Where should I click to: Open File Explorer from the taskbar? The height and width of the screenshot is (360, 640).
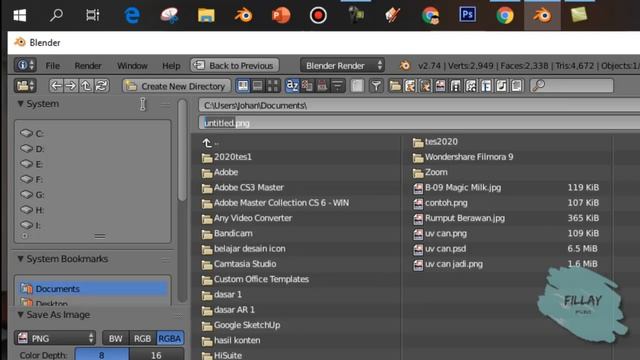(206, 16)
